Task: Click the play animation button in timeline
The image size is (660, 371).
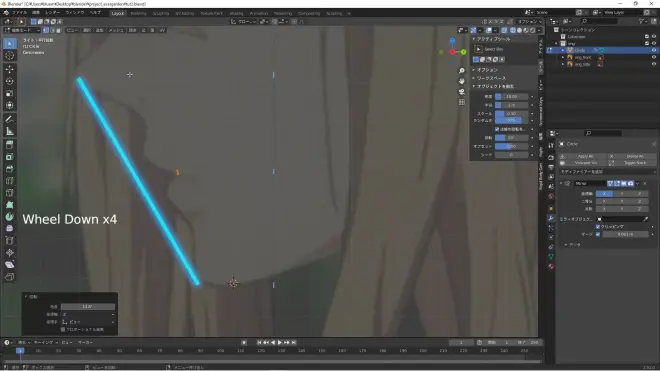Action: click(x=279, y=342)
